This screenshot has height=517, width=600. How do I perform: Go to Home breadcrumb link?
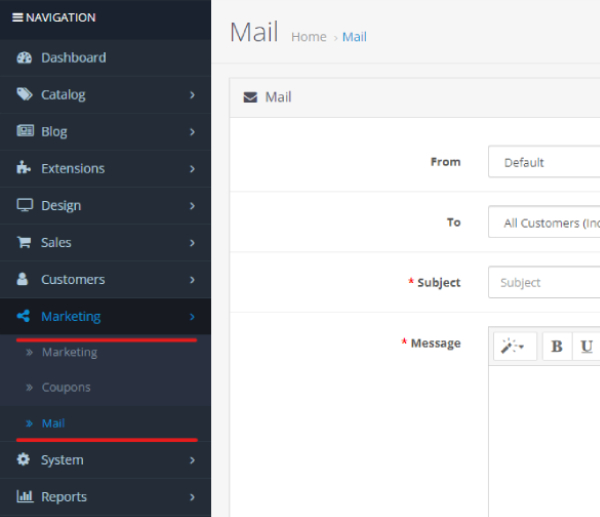click(x=309, y=37)
